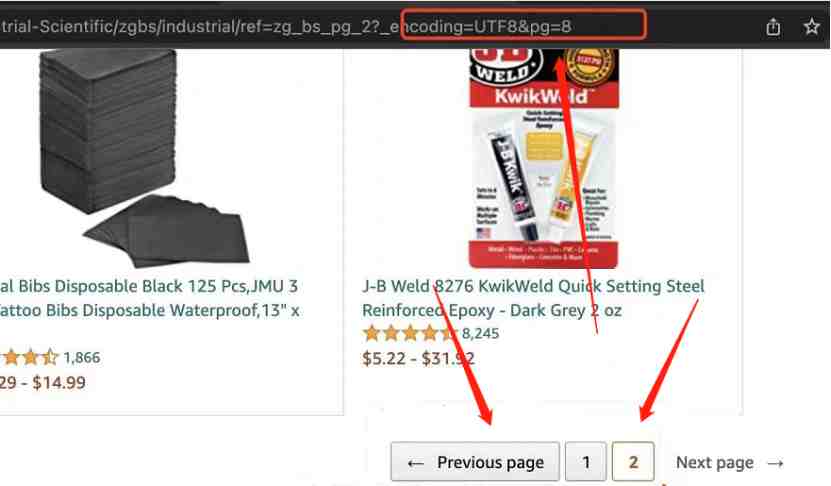831x486 pixels.
Task: Click the share icon in the address bar
Action: click(x=773, y=26)
